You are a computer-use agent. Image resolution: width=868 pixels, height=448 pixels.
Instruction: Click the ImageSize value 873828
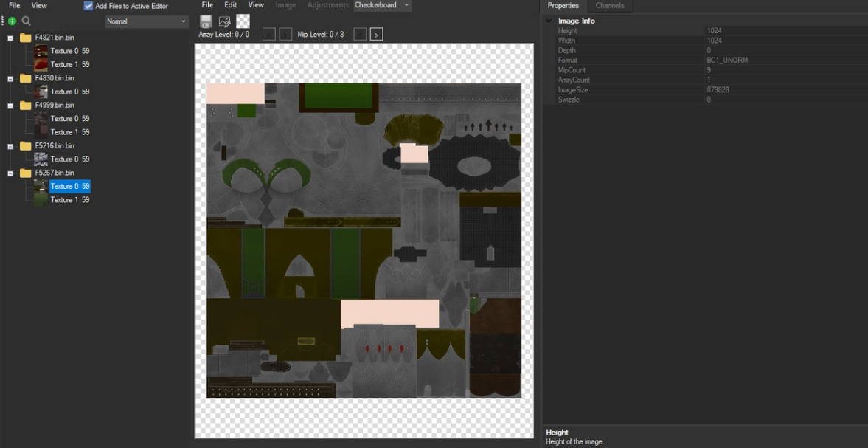tap(718, 90)
